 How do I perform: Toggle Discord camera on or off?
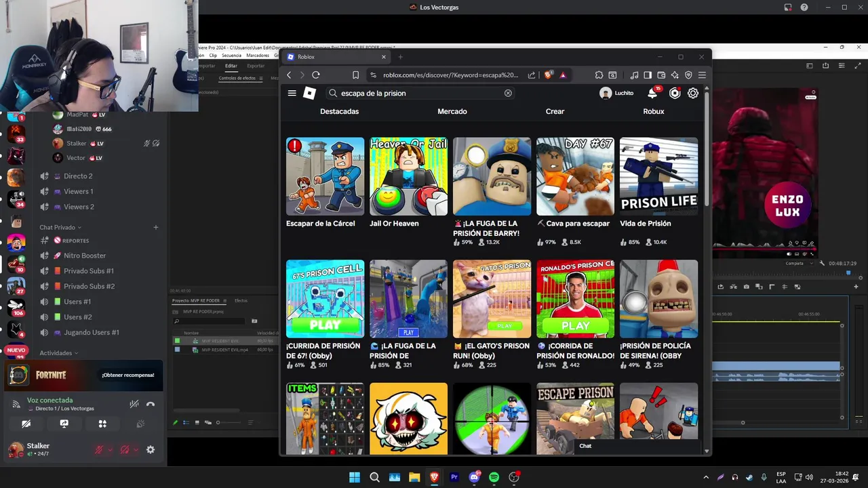(x=26, y=424)
